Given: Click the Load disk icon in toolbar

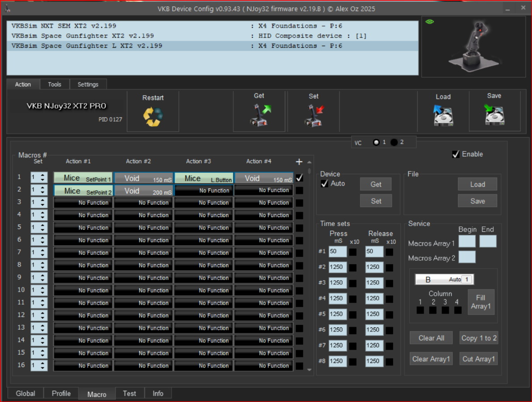Looking at the screenshot, I should (443, 115).
